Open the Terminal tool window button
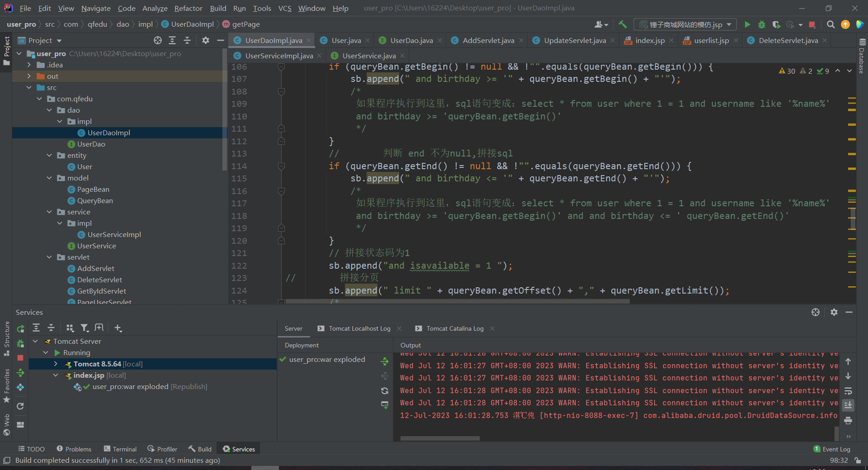Screen dimensions: 868x470 click(x=120, y=449)
